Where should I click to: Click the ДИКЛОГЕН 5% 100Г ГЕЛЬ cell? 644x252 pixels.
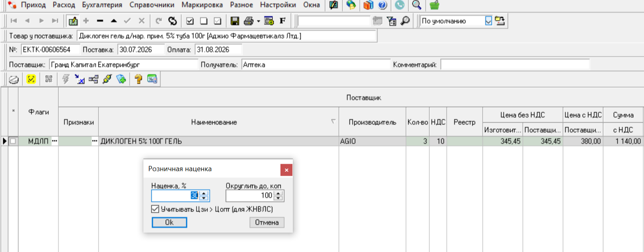tap(219, 141)
